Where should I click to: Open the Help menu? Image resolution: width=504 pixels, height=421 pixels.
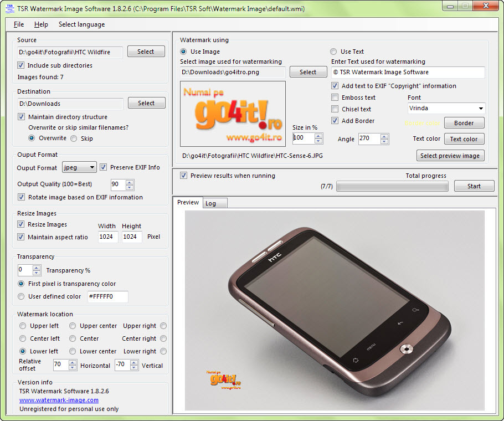pyautogui.click(x=41, y=24)
